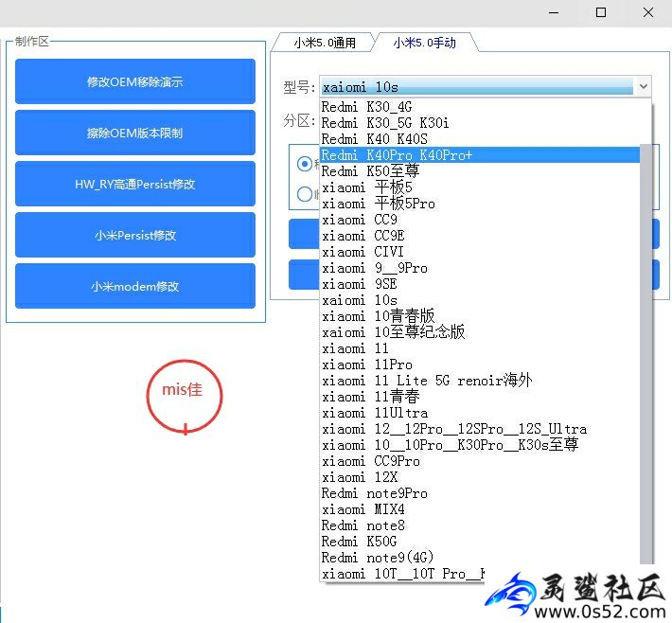Pick Redmi note9(4G)

pyautogui.click(x=480, y=558)
